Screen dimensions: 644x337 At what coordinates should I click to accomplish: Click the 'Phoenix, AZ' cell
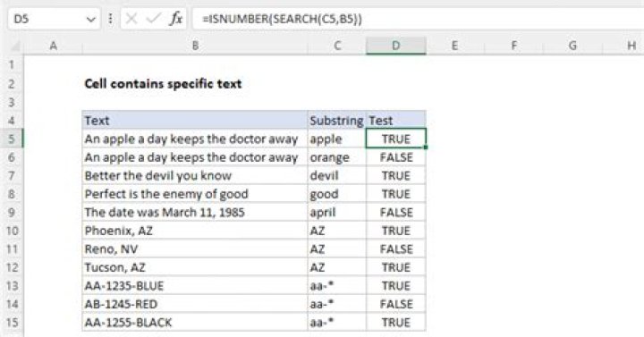[195, 231]
